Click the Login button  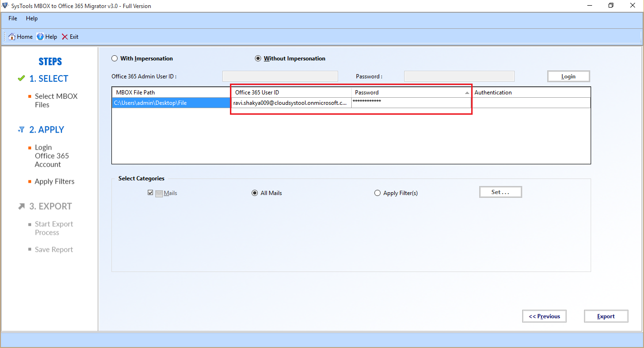(x=568, y=76)
